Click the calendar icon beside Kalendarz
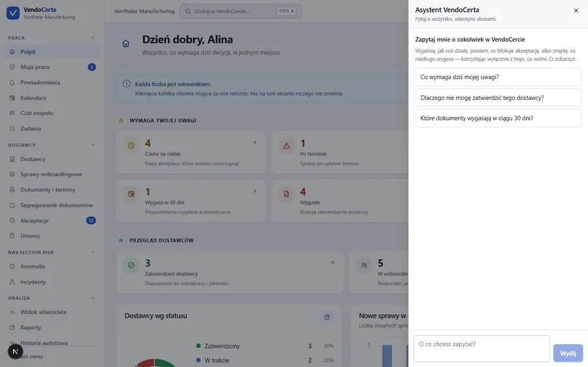Screen dimensions: 588x367 (12, 98)
